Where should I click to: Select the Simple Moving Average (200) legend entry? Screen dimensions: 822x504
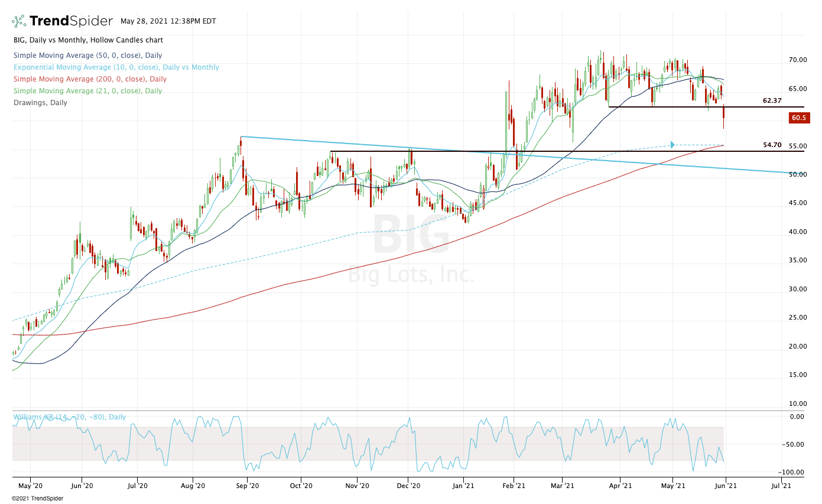point(89,79)
